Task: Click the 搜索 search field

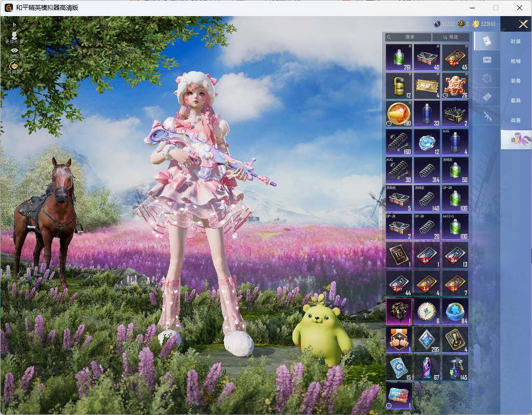Action: click(x=409, y=37)
